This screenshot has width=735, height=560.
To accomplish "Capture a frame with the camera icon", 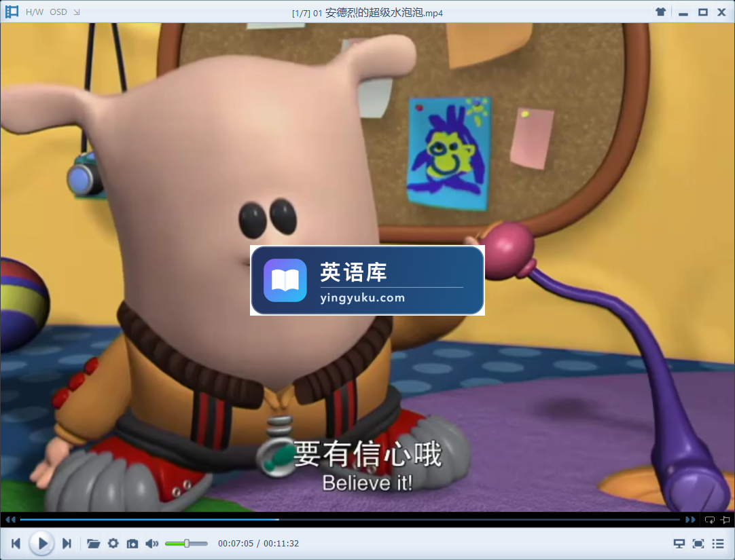I will [132, 544].
